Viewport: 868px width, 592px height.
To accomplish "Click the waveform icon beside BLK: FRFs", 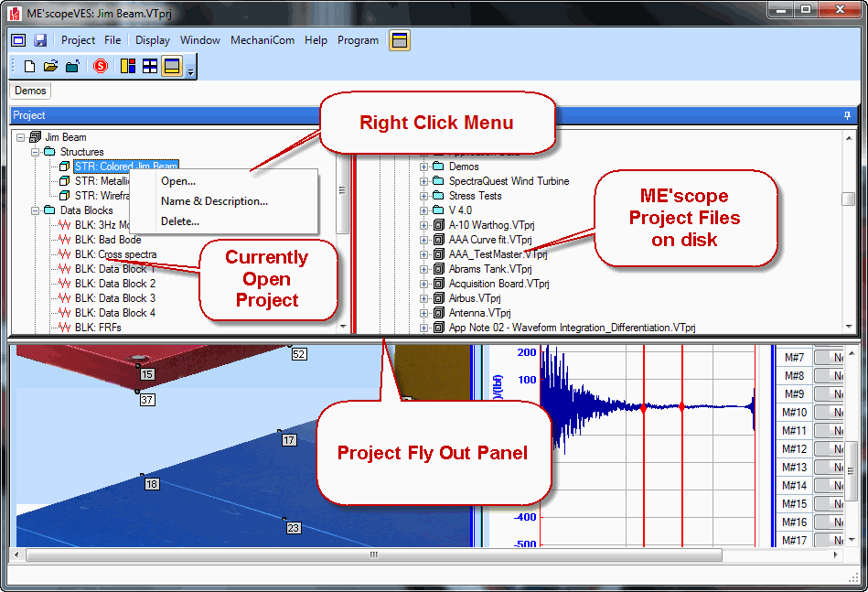I will 65,328.
